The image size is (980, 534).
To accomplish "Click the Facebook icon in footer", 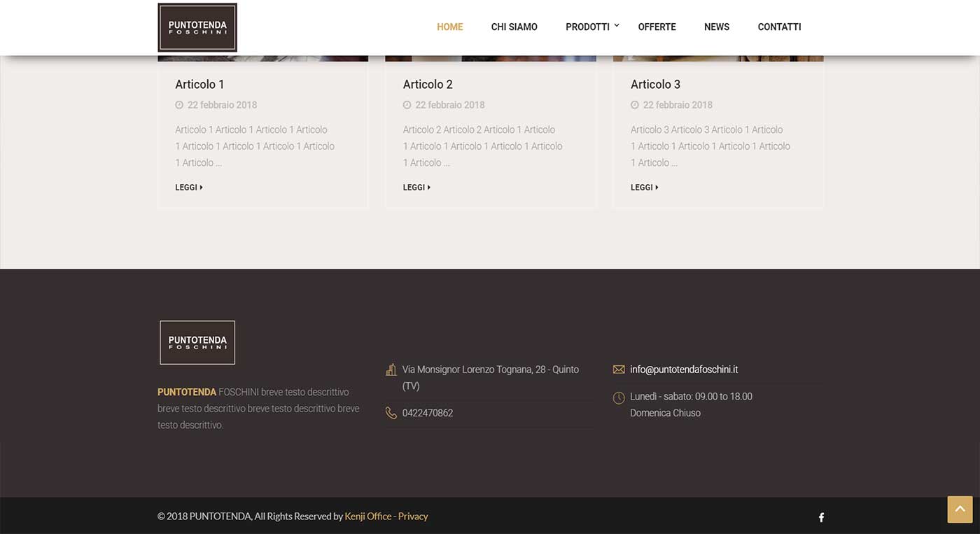I will 821,518.
